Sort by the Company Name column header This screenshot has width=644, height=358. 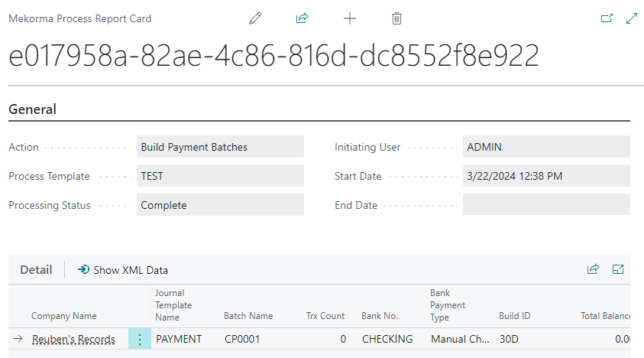point(64,316)
